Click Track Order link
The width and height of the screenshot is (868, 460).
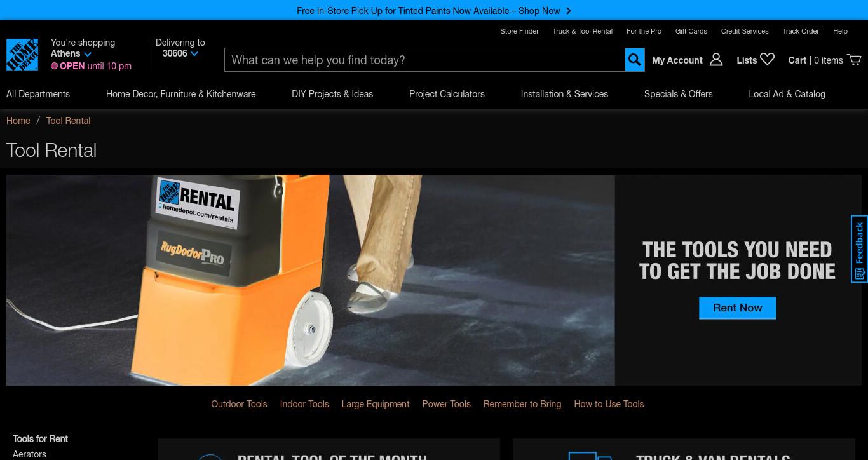pyautogui.click(x=801, y=31)
